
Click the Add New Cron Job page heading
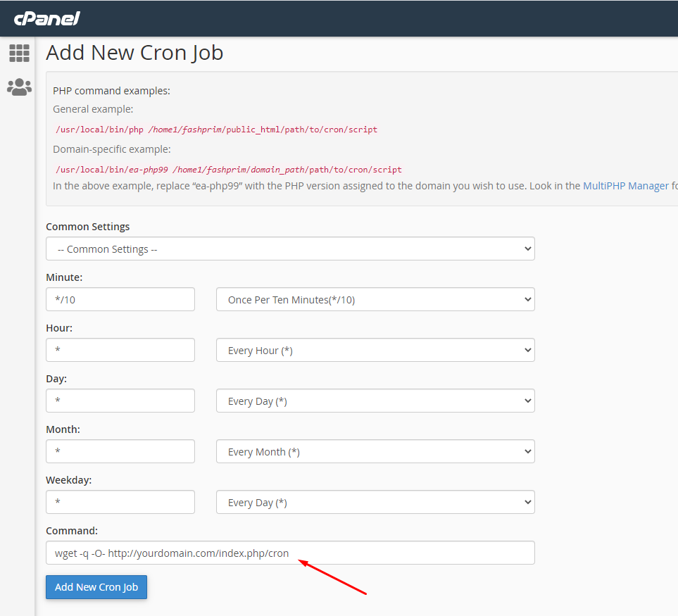coord(134,53)
